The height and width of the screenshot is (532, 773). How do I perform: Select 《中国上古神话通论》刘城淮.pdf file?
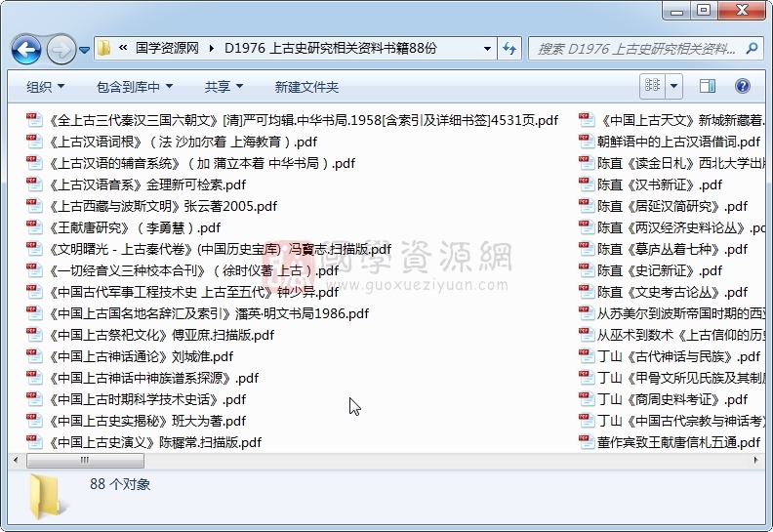pos(141,356)
